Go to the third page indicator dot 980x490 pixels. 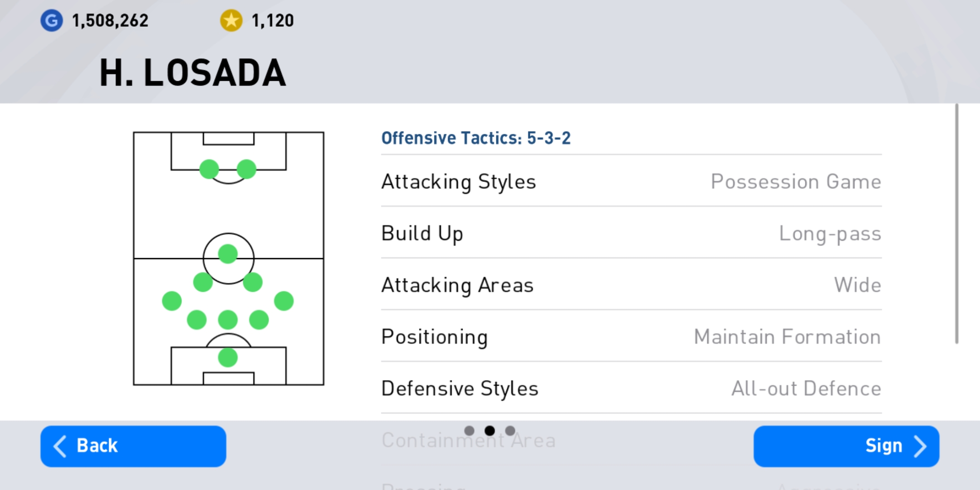coord(510,430)
